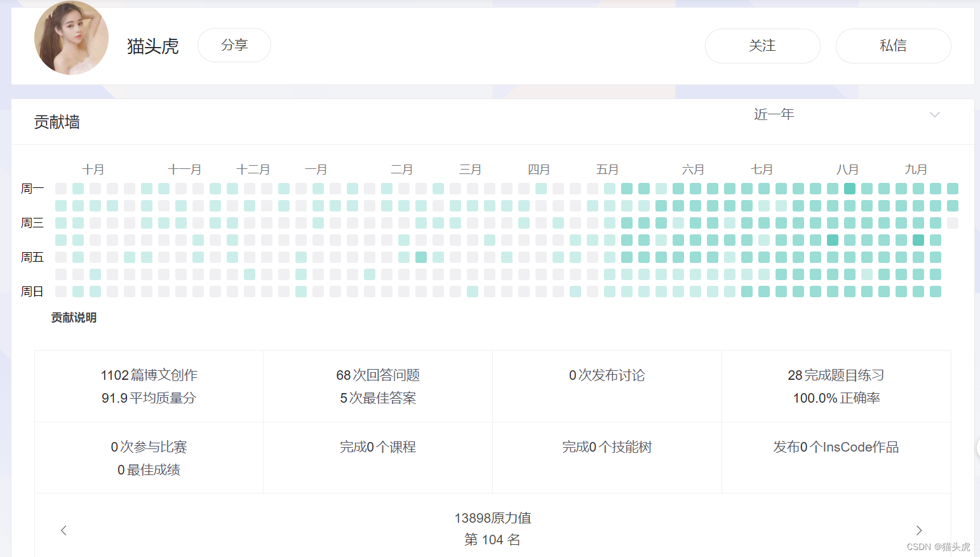Click username 猫头虎
980x557 pixels.
(152, 46)
